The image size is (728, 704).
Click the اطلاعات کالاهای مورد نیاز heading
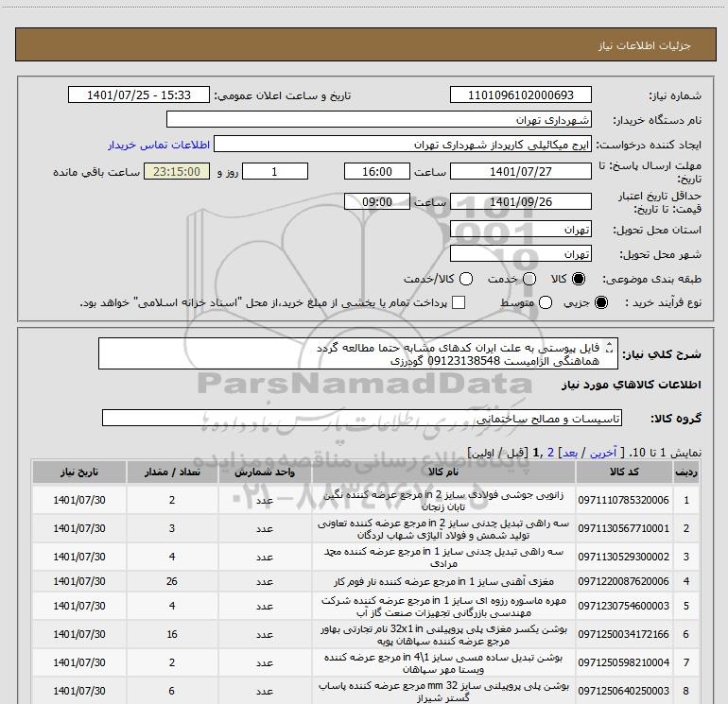coord(631,385)
